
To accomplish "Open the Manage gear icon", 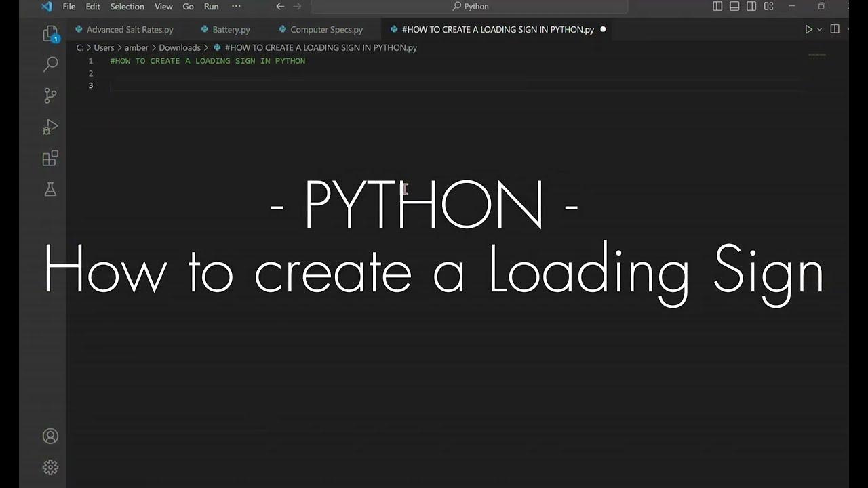I will pyautogui.click(x=50, y=467).
